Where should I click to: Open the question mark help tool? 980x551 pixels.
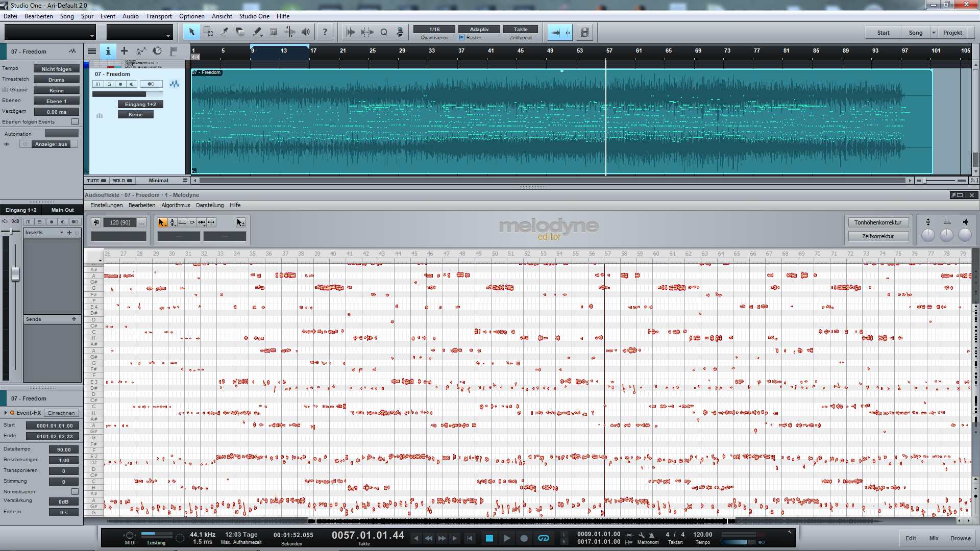click(325, 32)
